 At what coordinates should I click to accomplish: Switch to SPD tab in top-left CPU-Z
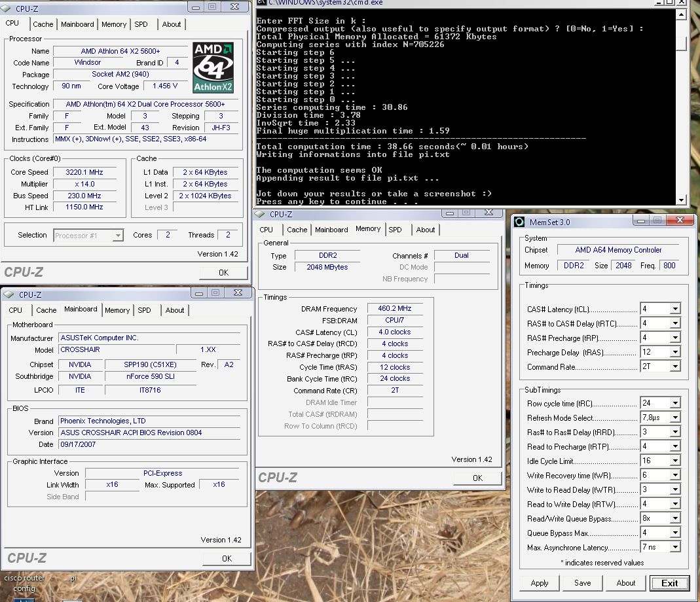tap(141, 24)
